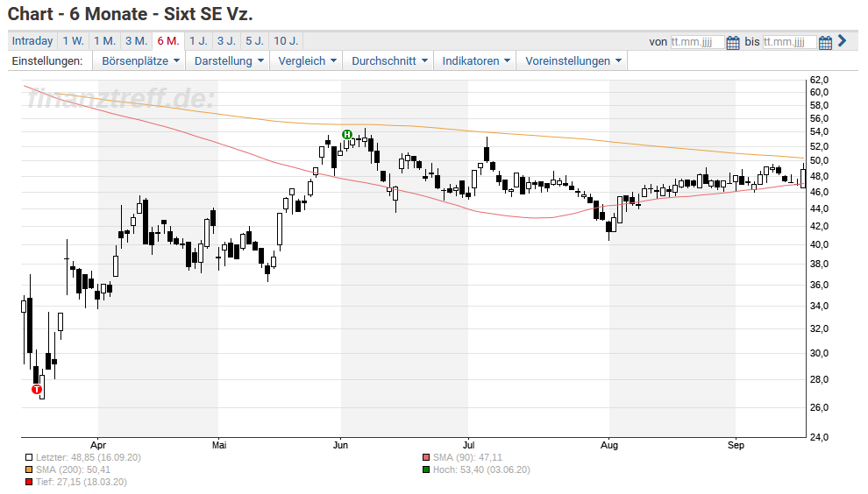Click the 'Aug' month label on x-axis
The width and height of the screenshot is (868, 494).
[609, 445]
